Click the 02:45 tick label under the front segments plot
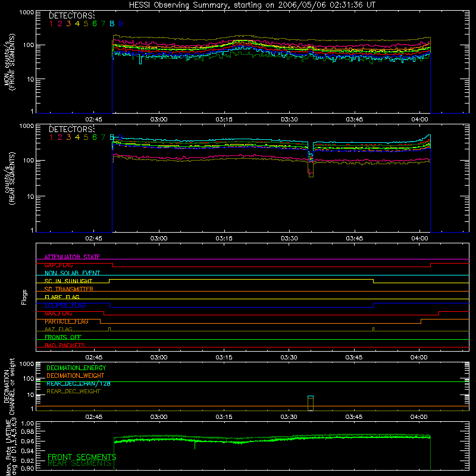 pyautogui.click(x=93, y=120)
